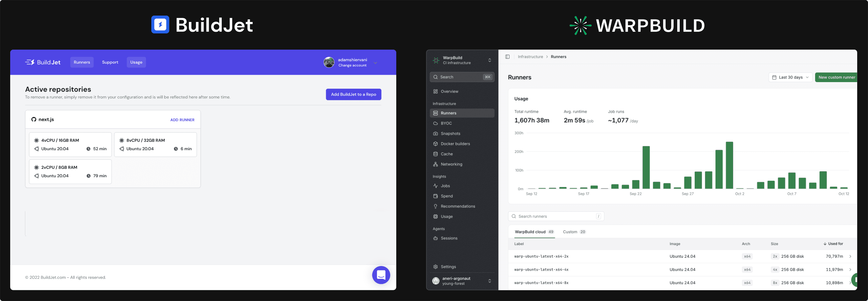Click the BuildJet lightning logo icon
Screen dimensions: 868x301
tap(160, 24)
